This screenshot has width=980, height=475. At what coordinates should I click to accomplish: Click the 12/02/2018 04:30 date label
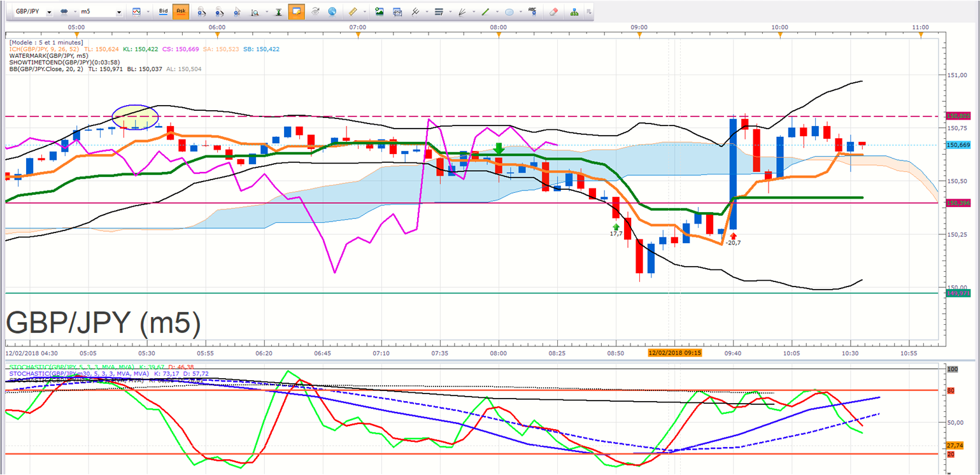click(32, 352)
